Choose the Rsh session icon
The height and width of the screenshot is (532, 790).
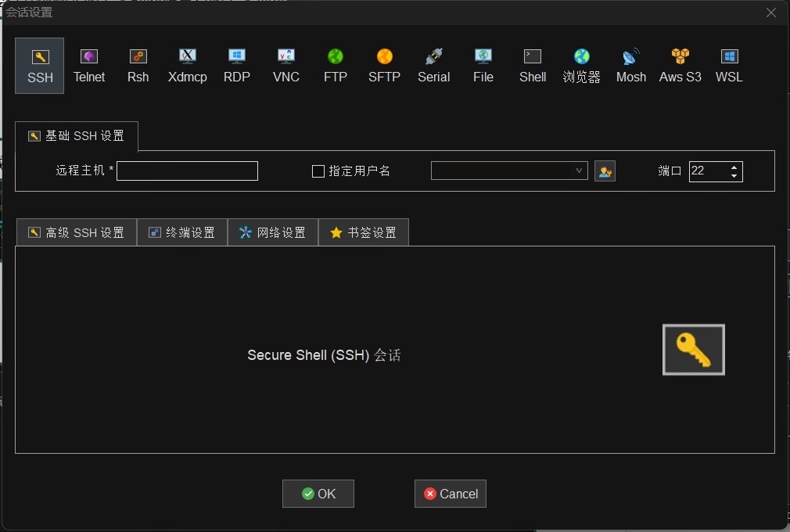pyautogui.click(x=138, y=66)
